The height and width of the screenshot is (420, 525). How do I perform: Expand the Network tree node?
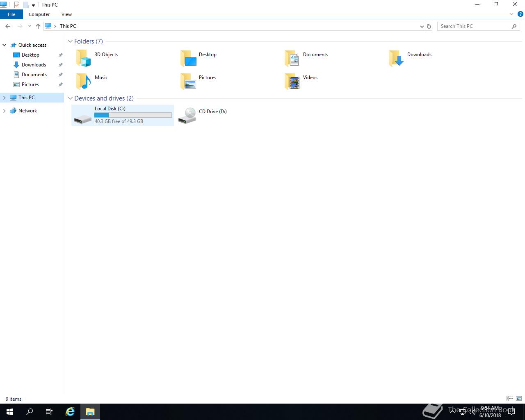(x=5, y=111)
